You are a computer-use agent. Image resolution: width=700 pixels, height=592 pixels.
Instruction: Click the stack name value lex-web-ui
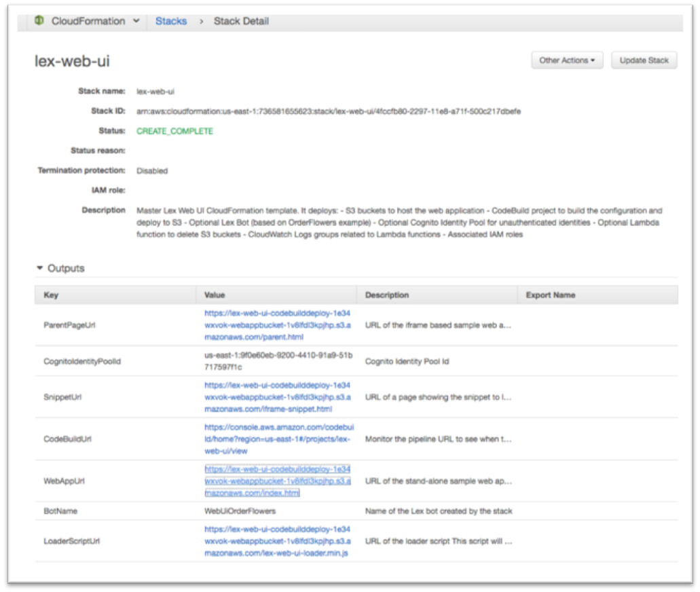pos(155,92)
